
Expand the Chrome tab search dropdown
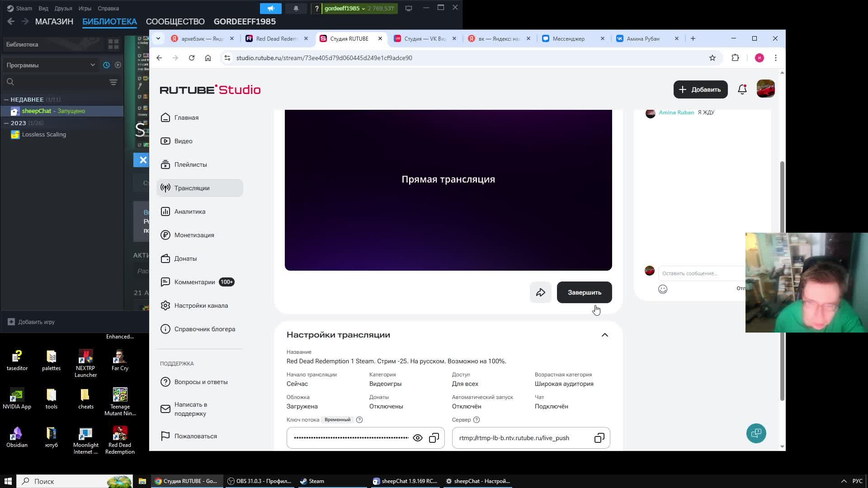coord(158,38)
